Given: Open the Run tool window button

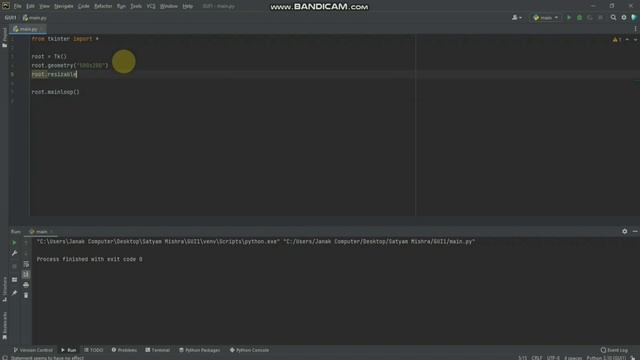Looking at the screenshot, I should click(69, 350).
